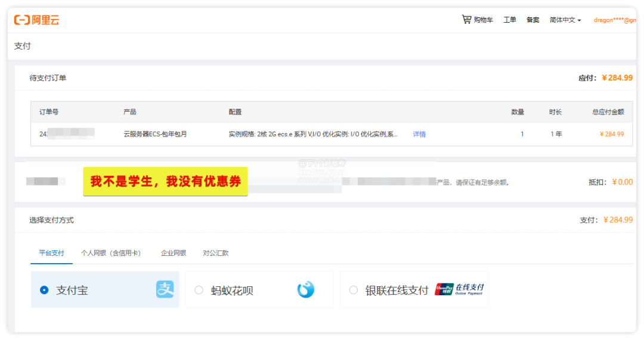Image resolution: width=644 pixels, height=340 pixels.
Task: Click the UnionPay online payment logo
Action: click(x=459, y=289)
